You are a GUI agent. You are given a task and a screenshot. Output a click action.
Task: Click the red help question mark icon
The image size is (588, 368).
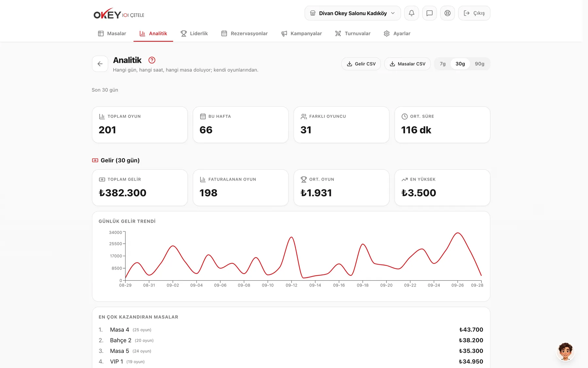click(x=152, y=60)
